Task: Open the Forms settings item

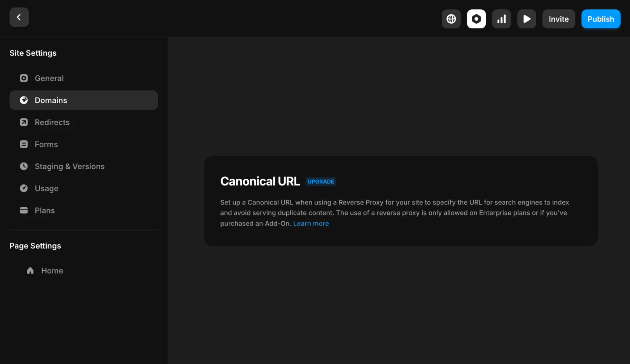Action: click(84, 144)
